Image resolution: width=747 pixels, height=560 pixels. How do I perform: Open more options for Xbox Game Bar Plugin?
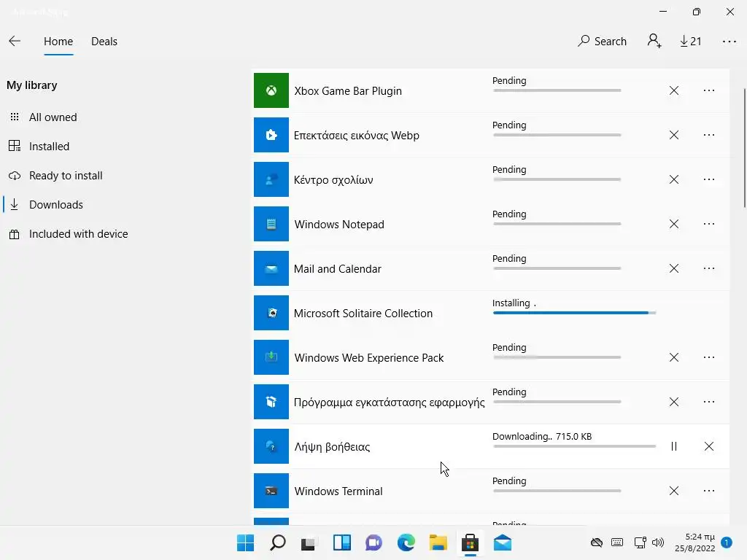[x=709, y=90]
